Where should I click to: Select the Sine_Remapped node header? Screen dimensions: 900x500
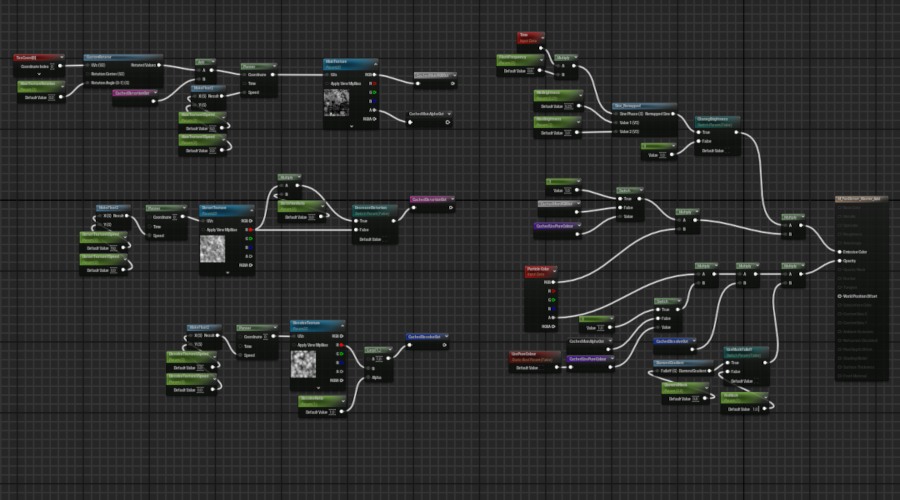644,106
